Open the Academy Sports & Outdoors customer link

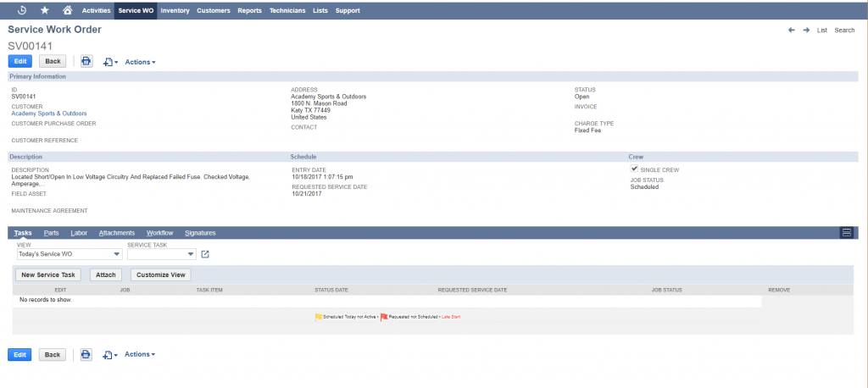(x=49, y=114)
